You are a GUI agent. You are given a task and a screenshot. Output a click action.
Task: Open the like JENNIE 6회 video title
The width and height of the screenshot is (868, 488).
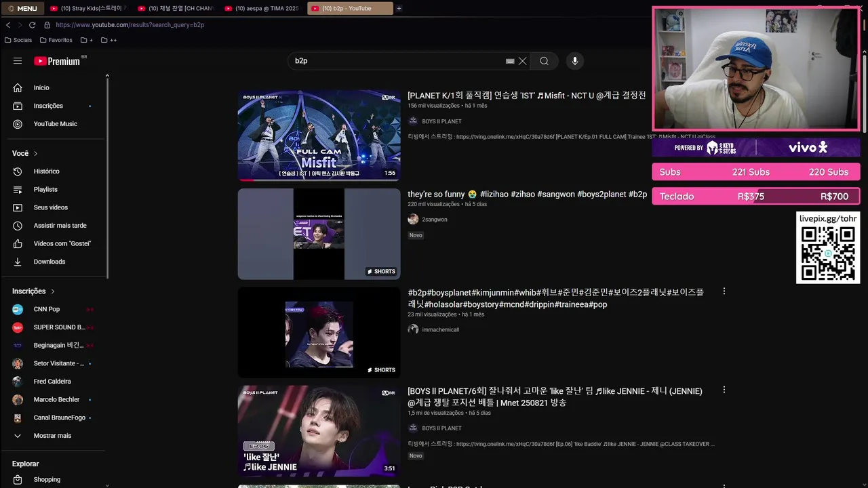[555, 396]
